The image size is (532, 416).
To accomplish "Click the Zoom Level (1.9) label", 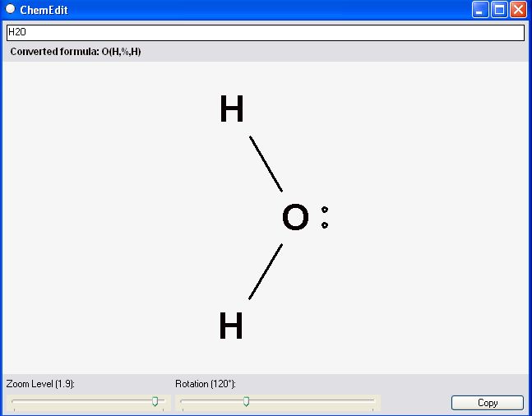I will coord(40,384).
